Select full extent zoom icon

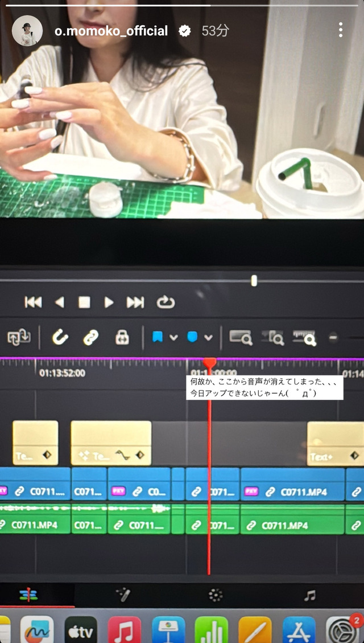241,338
